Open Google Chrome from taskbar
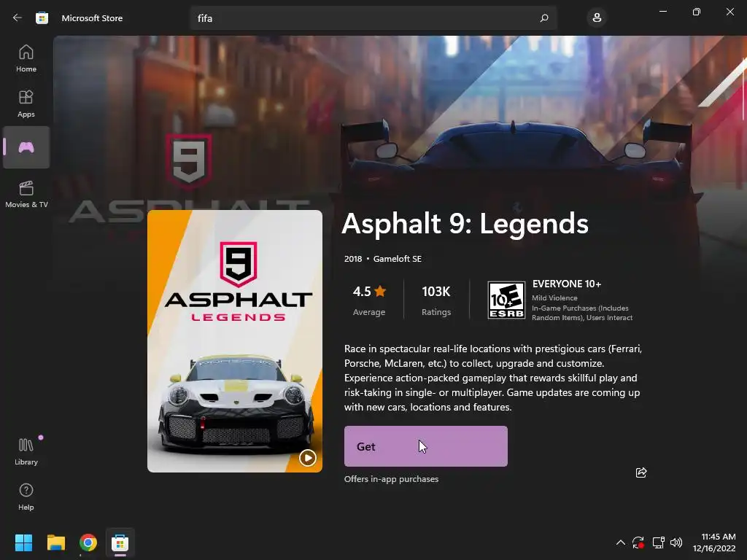Viewport: 747px width, 560px height. (x=88, y=542)
